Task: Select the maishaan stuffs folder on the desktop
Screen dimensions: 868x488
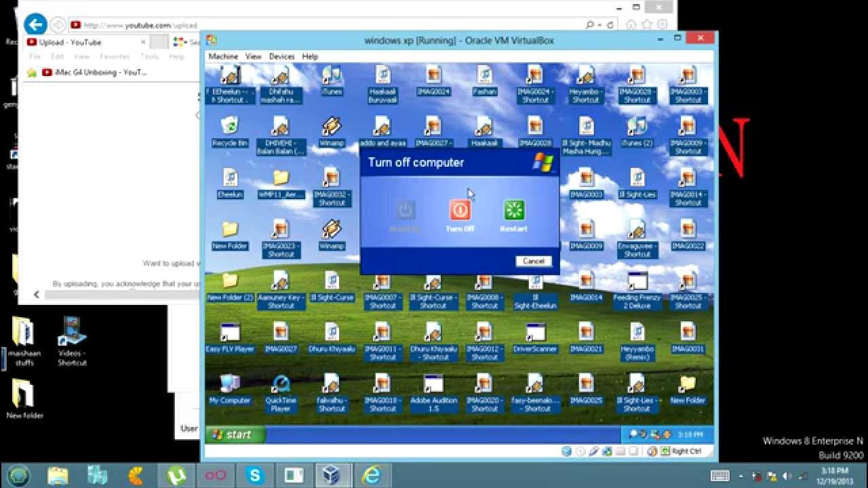Action: (x=24, y=342)
